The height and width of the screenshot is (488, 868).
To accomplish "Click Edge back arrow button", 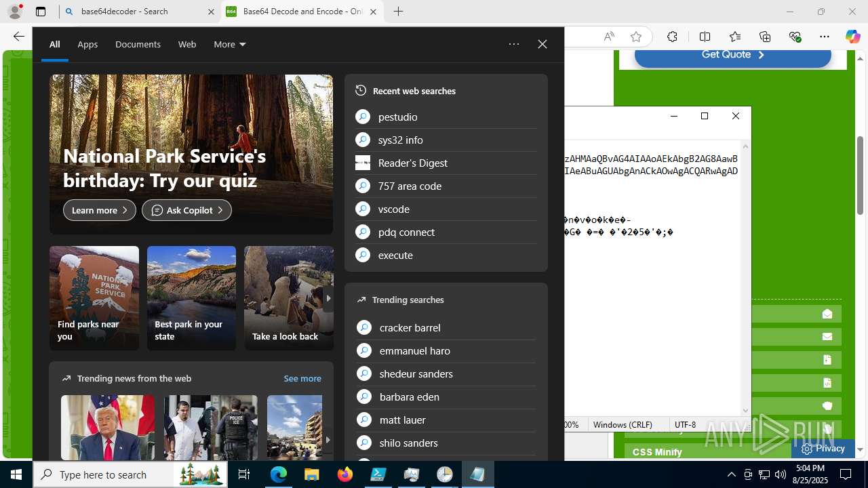I will (18, 37).
